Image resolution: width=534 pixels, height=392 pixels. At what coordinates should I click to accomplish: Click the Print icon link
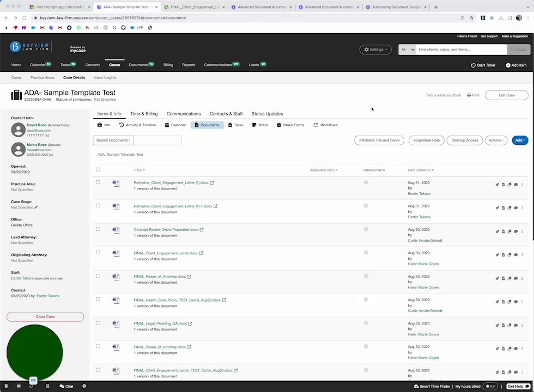point(473,95)
